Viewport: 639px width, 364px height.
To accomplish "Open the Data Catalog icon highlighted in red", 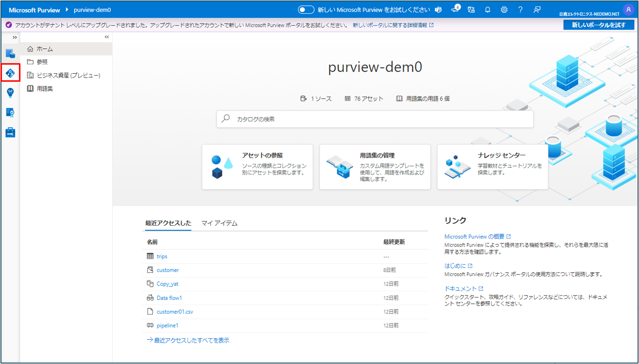I will click(10, 73).
